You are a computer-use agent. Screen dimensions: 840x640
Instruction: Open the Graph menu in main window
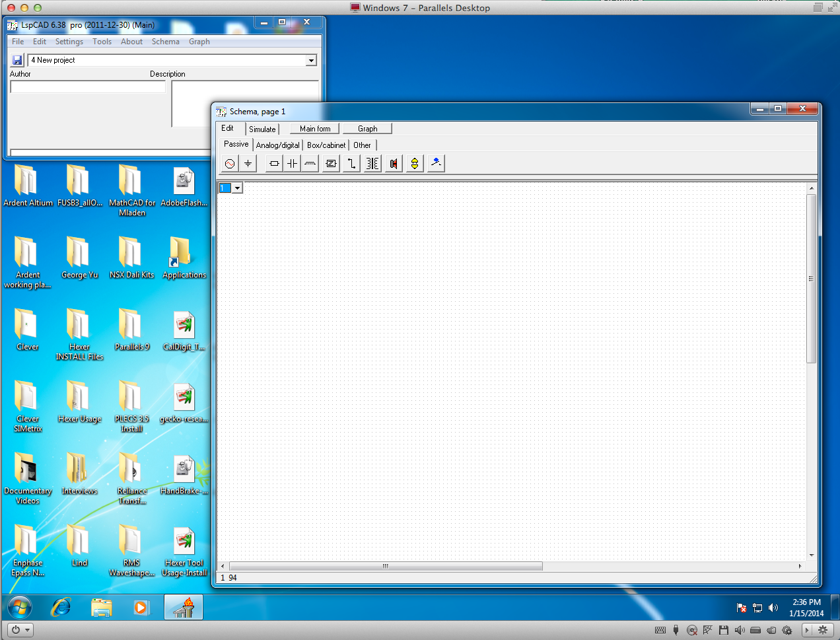pyautogui.click(x=199, y=42)
